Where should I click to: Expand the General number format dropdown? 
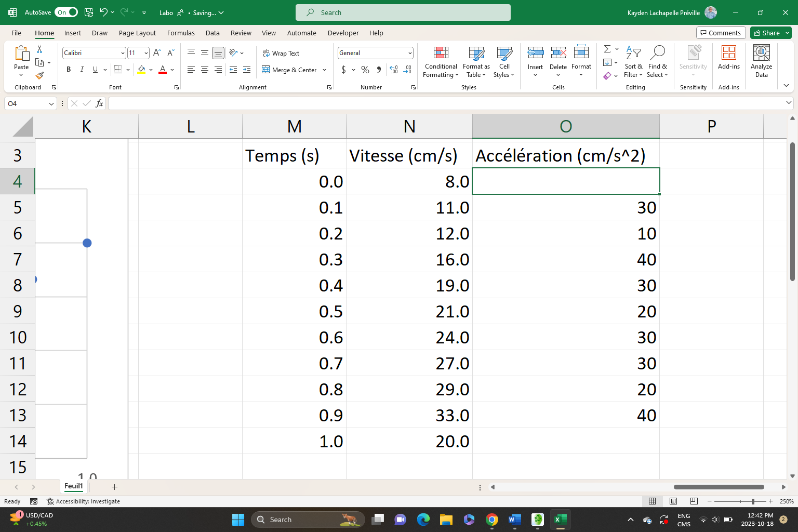point(410,53)
